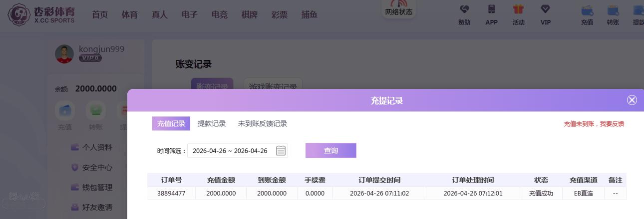Click the VIP 0 badge
644x219 pixels.
90,58
